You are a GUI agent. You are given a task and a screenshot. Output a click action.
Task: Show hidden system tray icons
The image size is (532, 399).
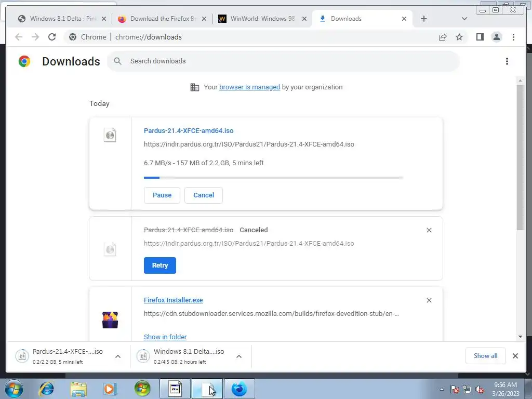tap(442, 389)
